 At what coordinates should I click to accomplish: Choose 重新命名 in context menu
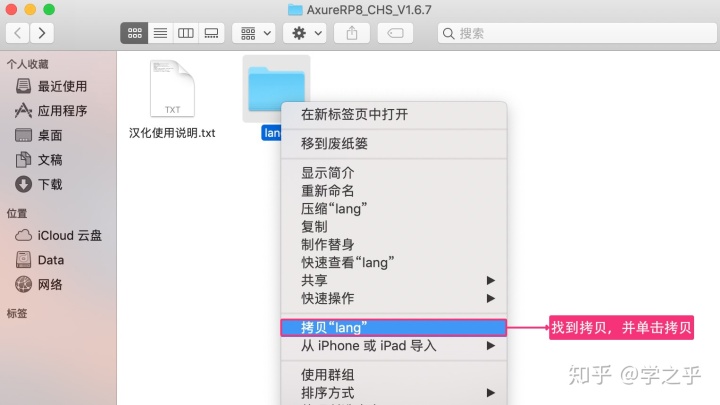point(327,190)
